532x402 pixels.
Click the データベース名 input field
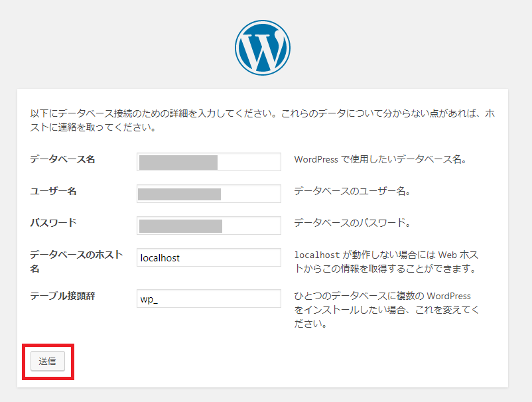click(x=209, y=162)
